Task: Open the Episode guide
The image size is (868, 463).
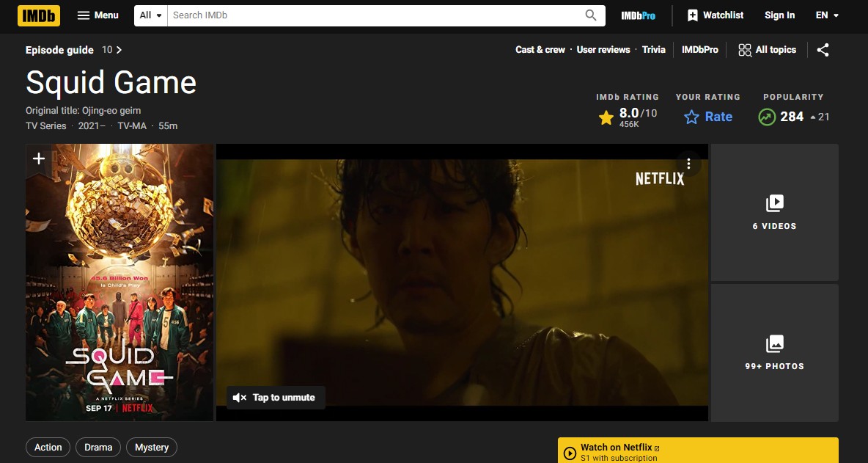Action: click(59, 50)
